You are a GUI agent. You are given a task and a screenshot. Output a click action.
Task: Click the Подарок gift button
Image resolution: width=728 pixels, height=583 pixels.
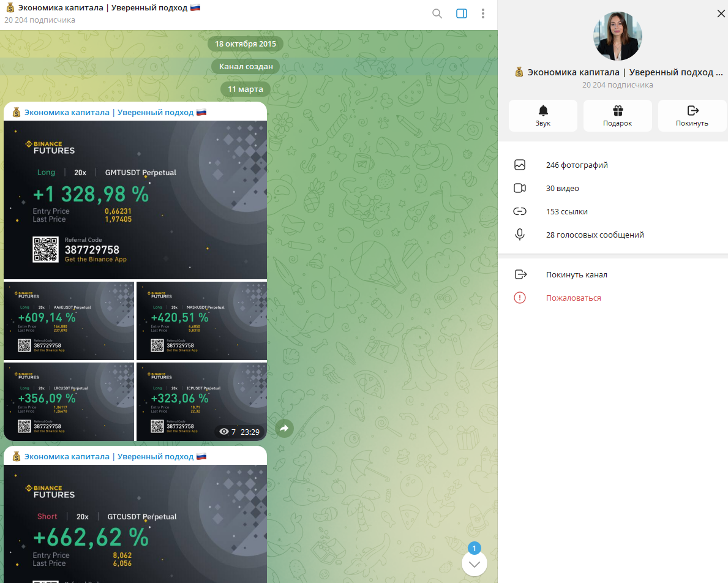coord(617,116)
